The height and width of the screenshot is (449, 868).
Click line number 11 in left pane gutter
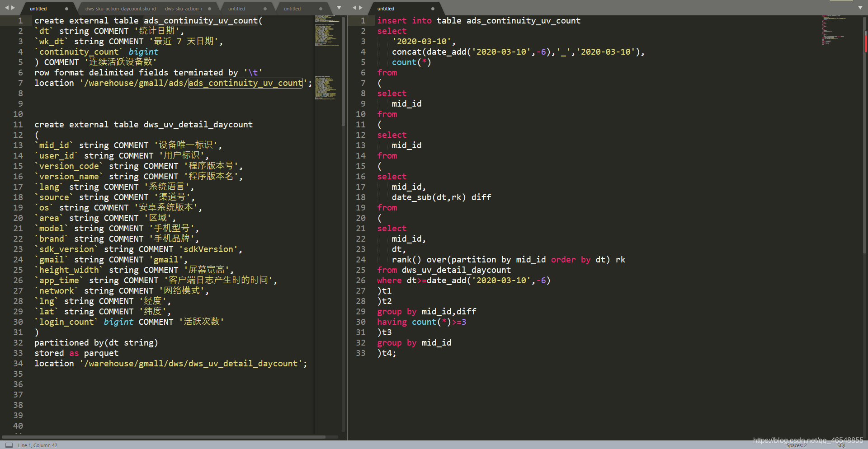coord(18,125)
